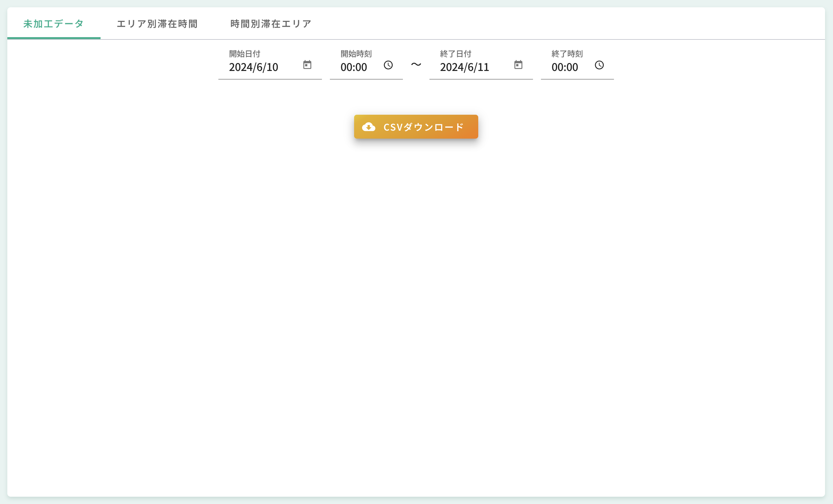Click the cloud download icon on CSV button

(368, 127)
